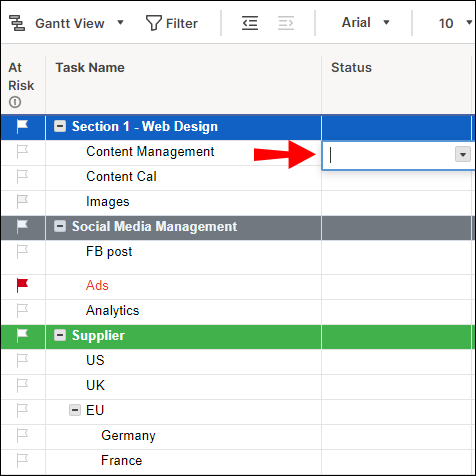Toggle the red flag on Ads row
The height and width of the screenshot is (476, 476).
(x=22, y=286)
